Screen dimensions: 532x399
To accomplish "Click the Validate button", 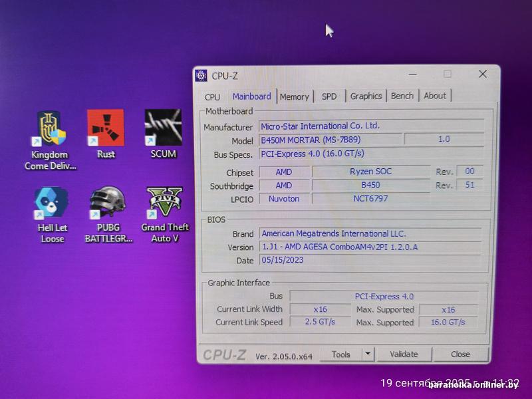I will tap(404, 354).
